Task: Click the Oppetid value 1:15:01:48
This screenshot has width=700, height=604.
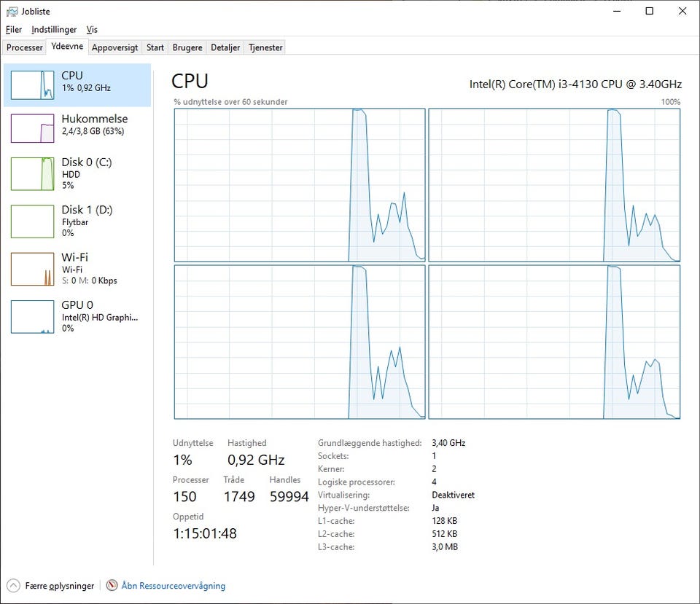Action: click(x=205, y=533)
